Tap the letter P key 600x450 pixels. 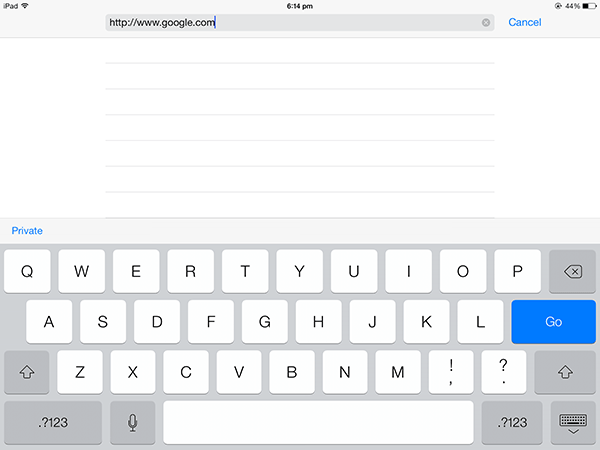tap(517, 271)
